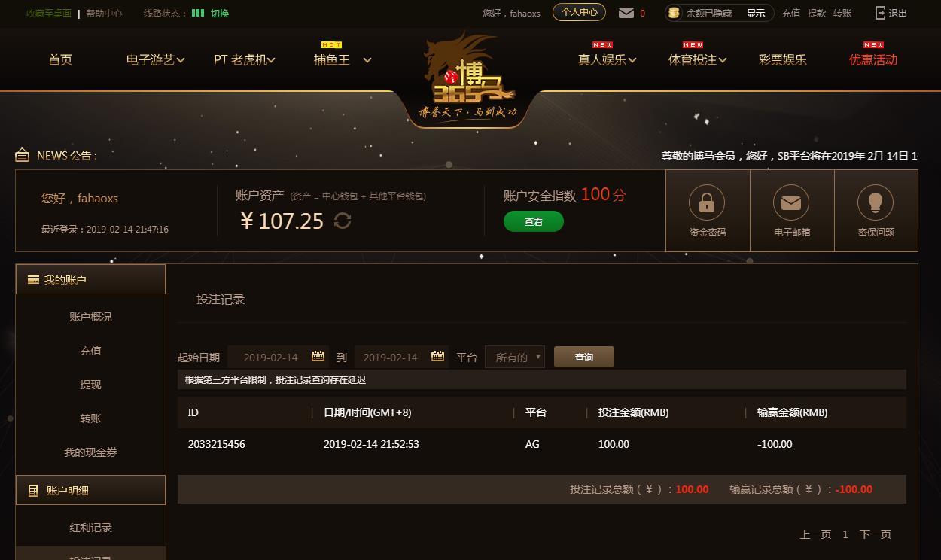Click the green 查看 button
941x560 pixels.
tap(534, 221)
